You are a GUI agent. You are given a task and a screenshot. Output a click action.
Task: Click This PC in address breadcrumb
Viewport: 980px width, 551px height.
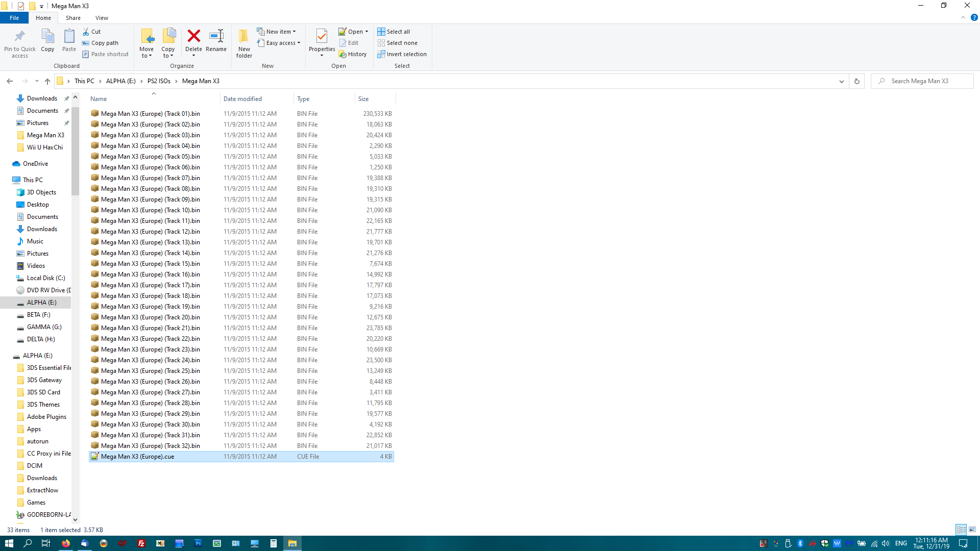(x=84, y=81)
